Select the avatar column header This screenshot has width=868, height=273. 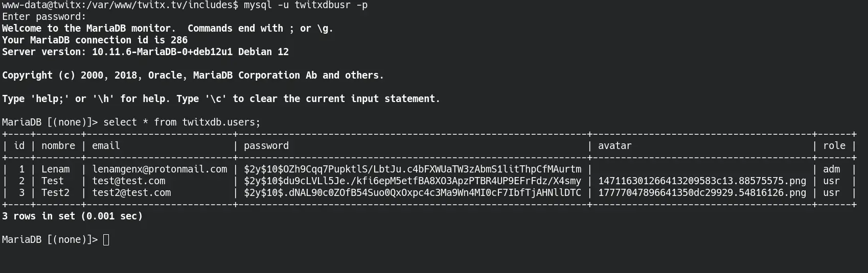[615, 146]
